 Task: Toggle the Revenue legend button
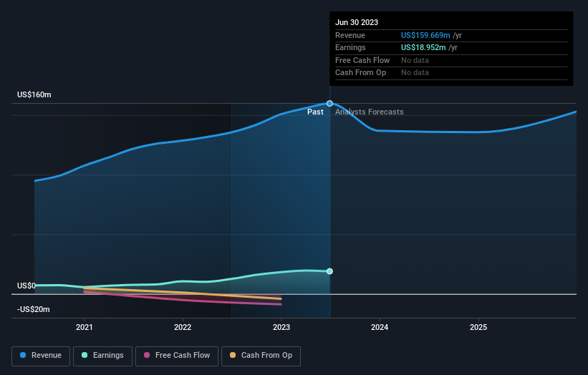pyautogui.click(x=41, y=356)
